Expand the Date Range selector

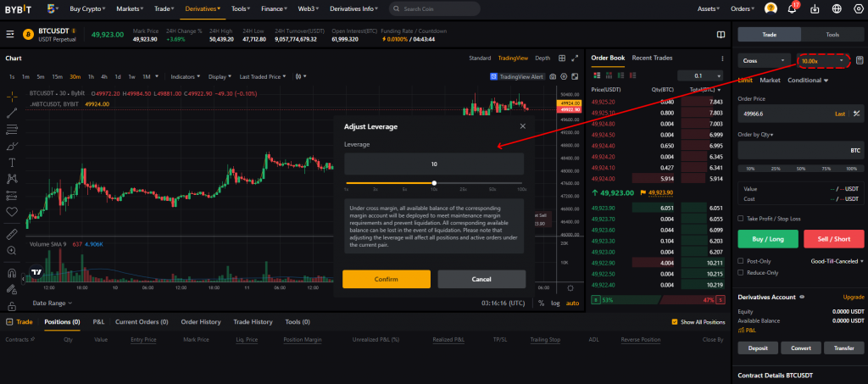(x=52, y=303)
